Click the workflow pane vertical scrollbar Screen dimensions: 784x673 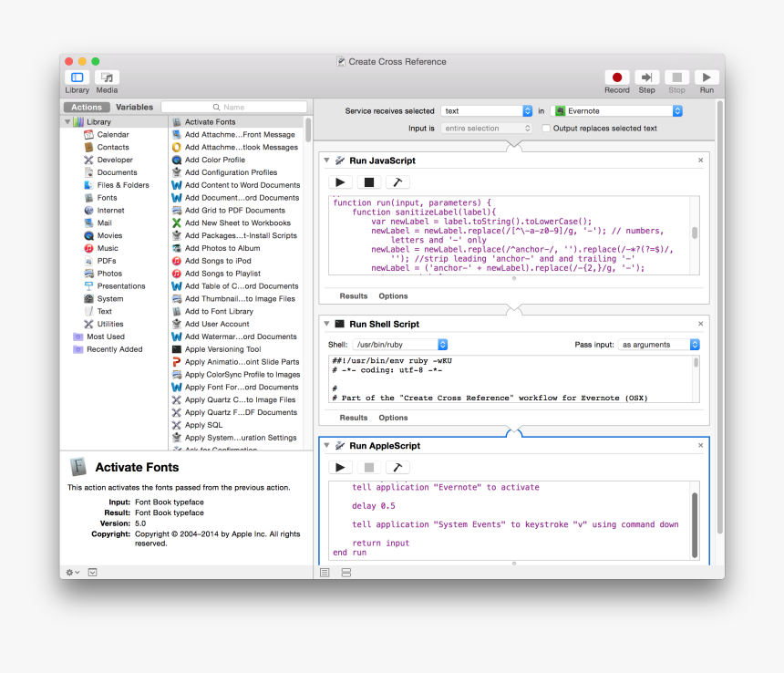(x=720, y=317)
